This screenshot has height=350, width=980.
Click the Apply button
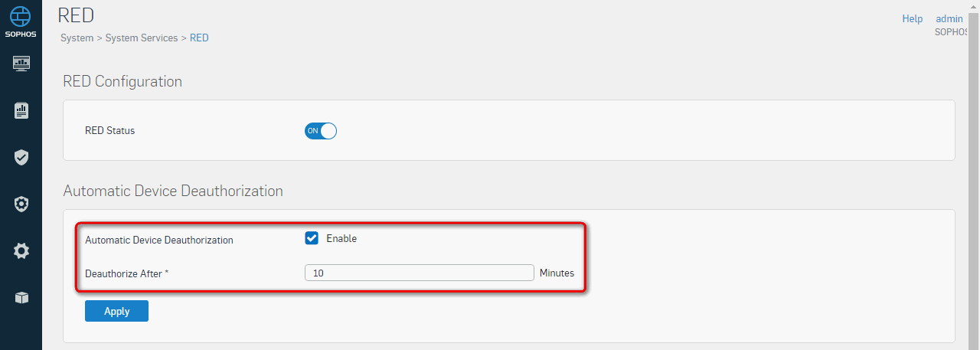[116, 311]
